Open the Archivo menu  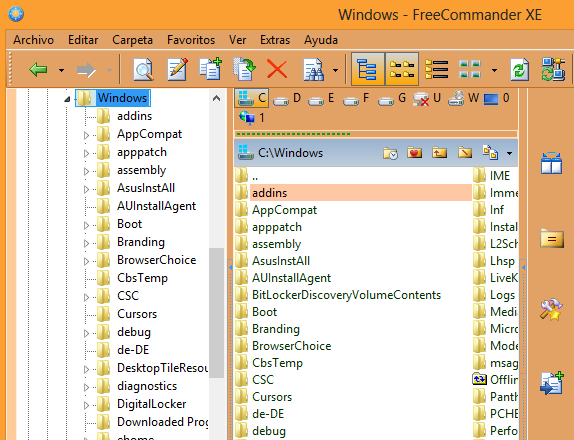(34, 40)
